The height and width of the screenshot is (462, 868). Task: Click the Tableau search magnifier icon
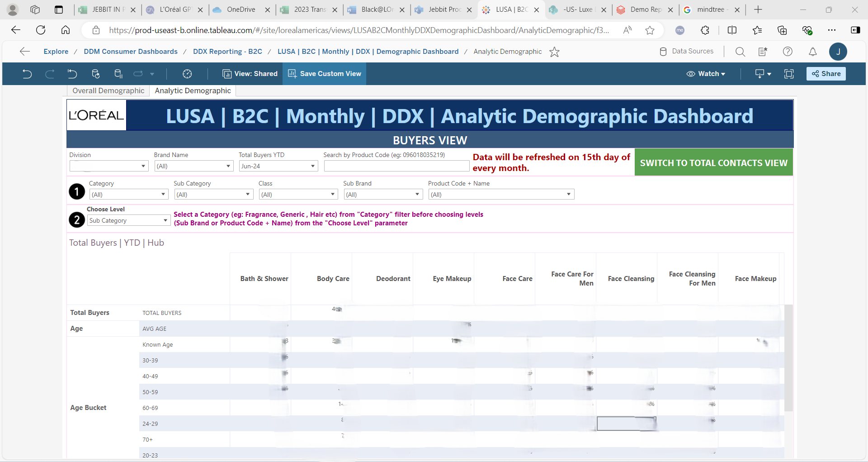(x=740, y=52)
